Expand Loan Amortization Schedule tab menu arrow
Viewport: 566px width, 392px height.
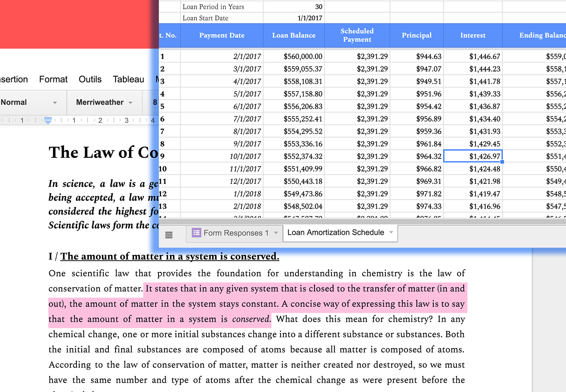coord(391,232)
